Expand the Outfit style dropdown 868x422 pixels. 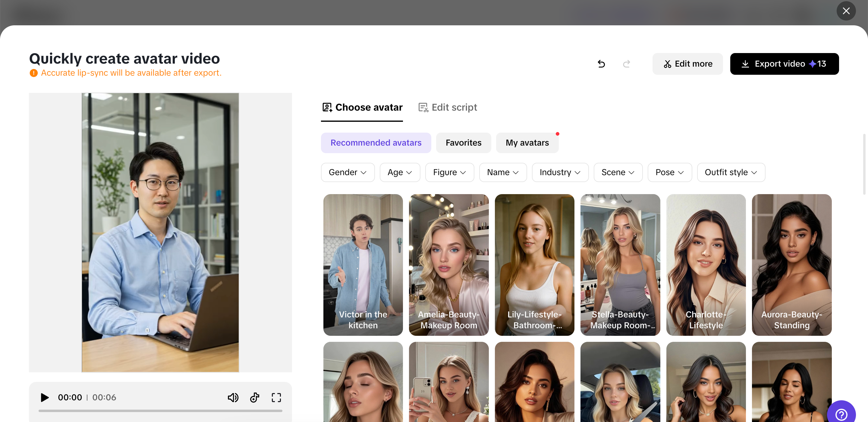click(x=731, y=172)
